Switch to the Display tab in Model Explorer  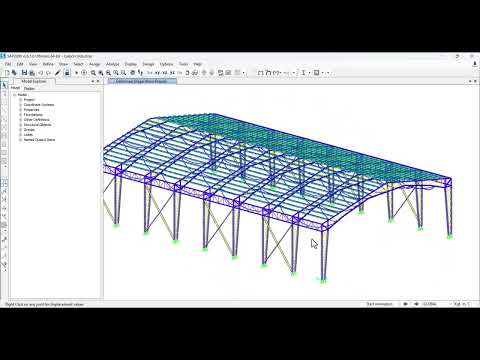click(29, 88)
